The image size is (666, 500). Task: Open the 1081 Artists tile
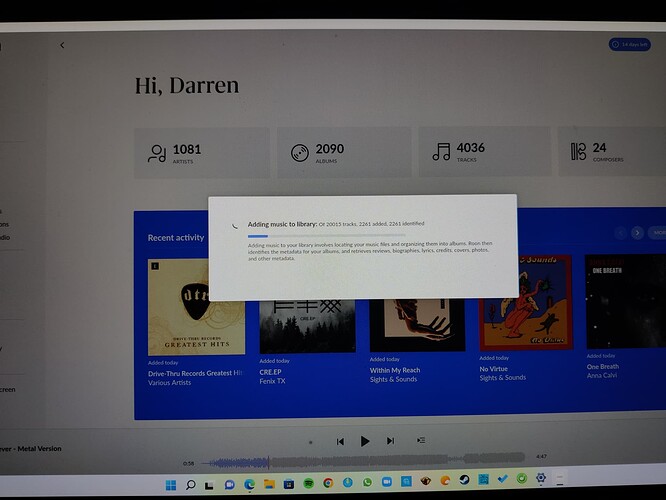tap(202, 153)
